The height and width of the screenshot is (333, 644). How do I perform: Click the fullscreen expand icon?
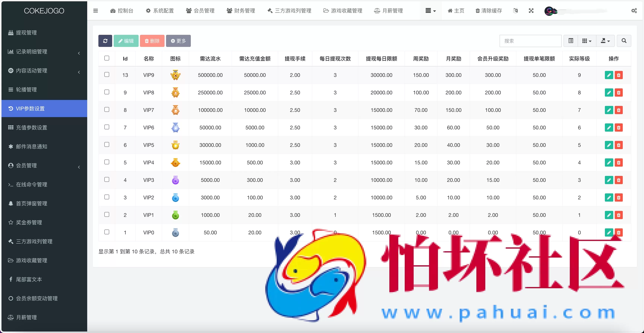pos(531,10)
